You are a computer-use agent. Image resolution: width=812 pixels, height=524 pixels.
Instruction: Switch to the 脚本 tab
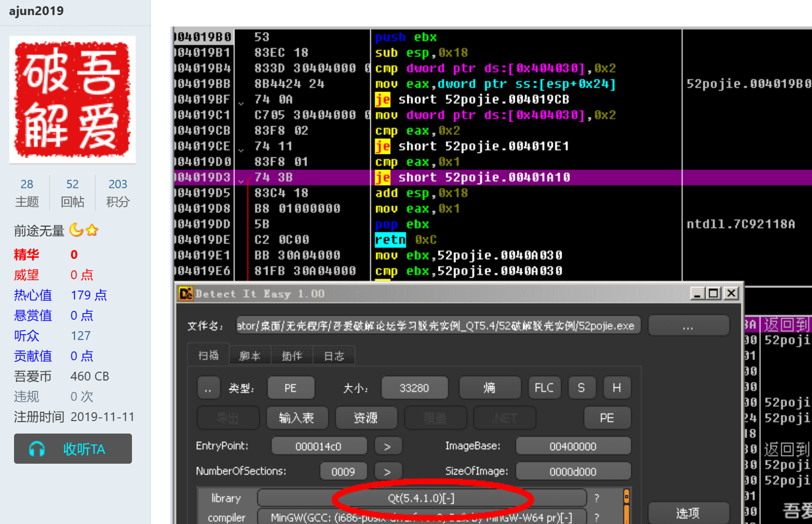[x=250, y=356]
